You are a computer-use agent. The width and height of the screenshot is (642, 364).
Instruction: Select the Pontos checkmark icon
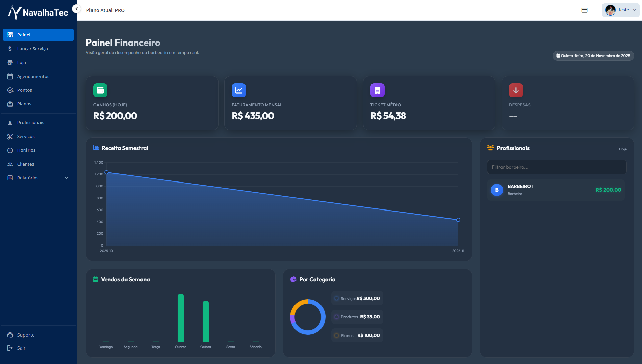pos(10,90)
